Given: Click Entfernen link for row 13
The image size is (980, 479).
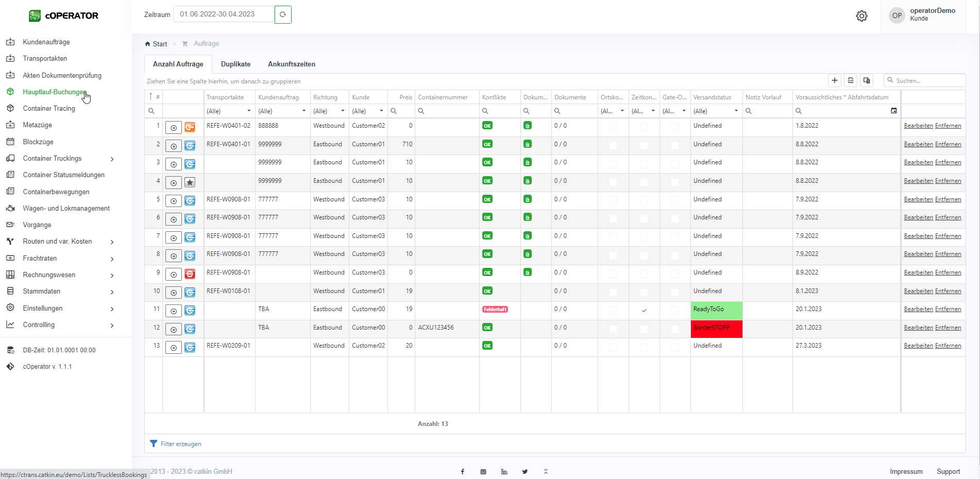Looking at the screenshot, I should [948, 346].
